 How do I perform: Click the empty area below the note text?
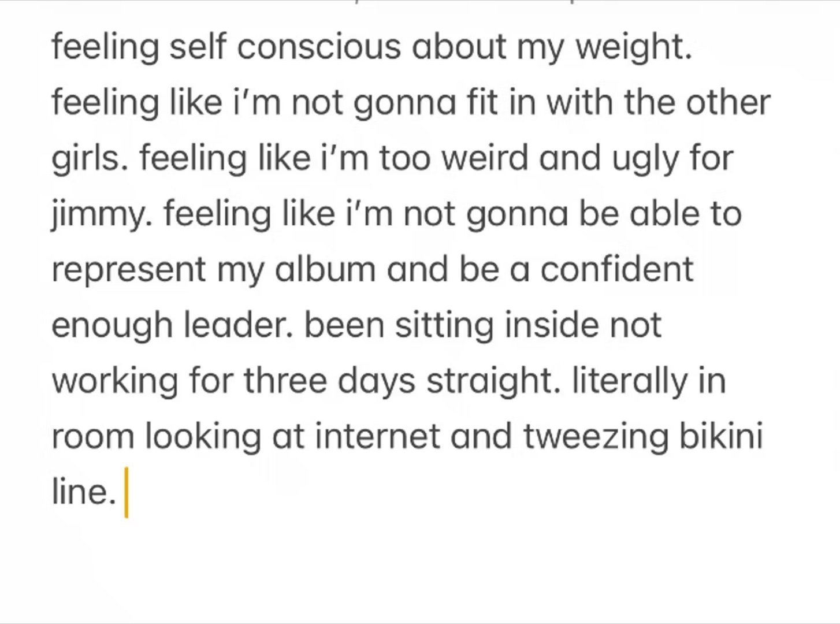coord(420,569)
